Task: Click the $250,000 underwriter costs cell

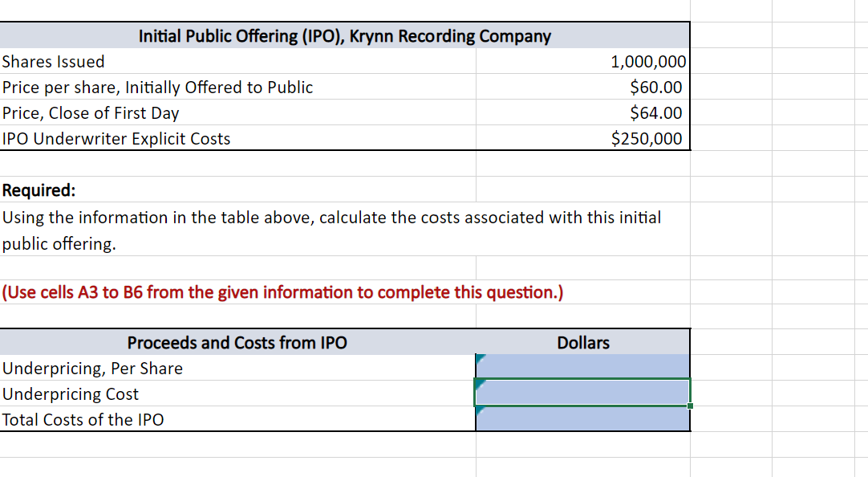Action: pyautogui.click(x=583, y=138)
